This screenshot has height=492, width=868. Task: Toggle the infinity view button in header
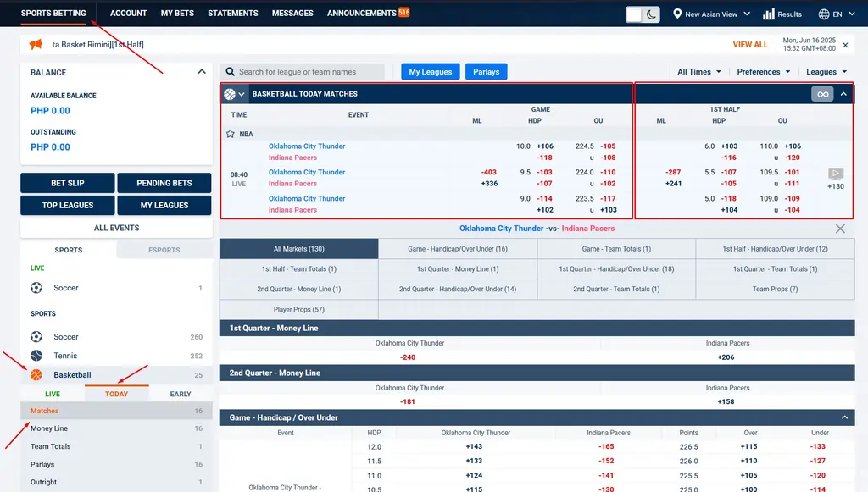pos(822,94)
